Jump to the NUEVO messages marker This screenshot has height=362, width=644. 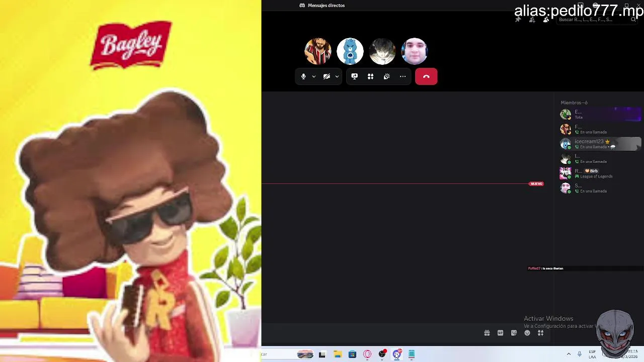coord(536,184)
